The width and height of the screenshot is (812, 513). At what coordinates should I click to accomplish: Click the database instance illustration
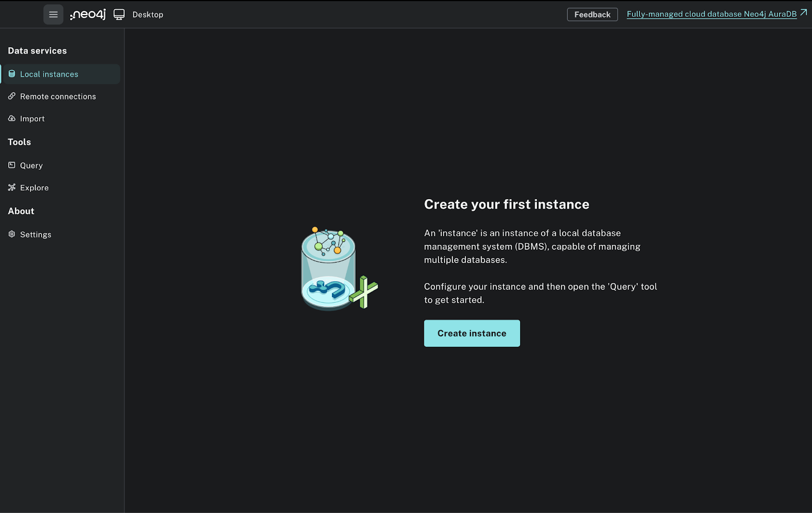(x=339, y=268)
